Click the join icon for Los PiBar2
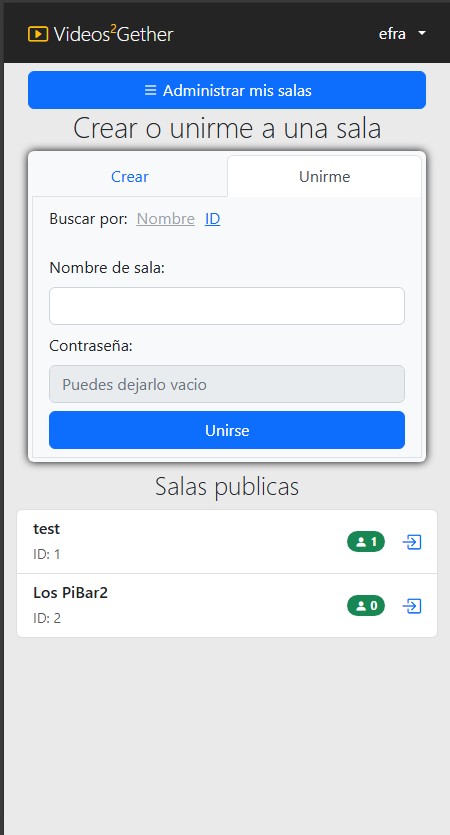Viewport: 450px width, 835px height. [412, 606]
